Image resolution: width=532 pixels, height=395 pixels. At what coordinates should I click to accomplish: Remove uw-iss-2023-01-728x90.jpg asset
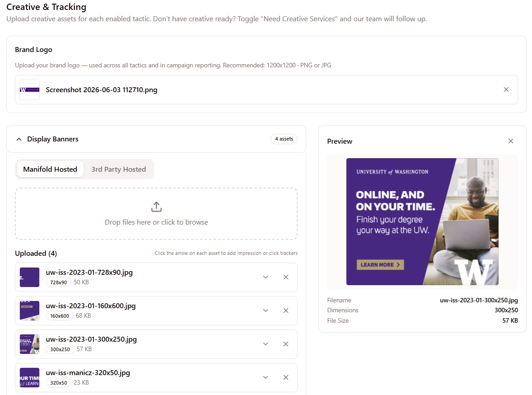pos(286,277)
